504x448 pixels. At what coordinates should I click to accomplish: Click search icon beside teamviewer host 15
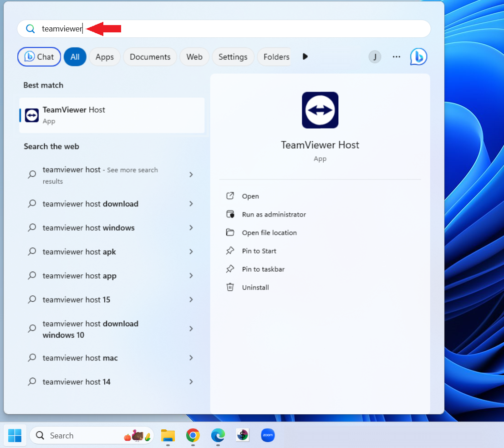[32, 299]
